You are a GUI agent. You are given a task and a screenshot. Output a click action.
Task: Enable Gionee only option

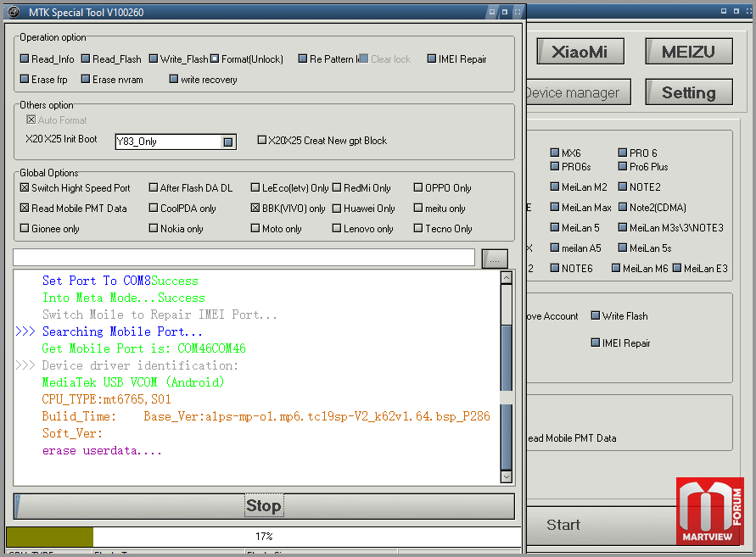[x=25, y=228]
